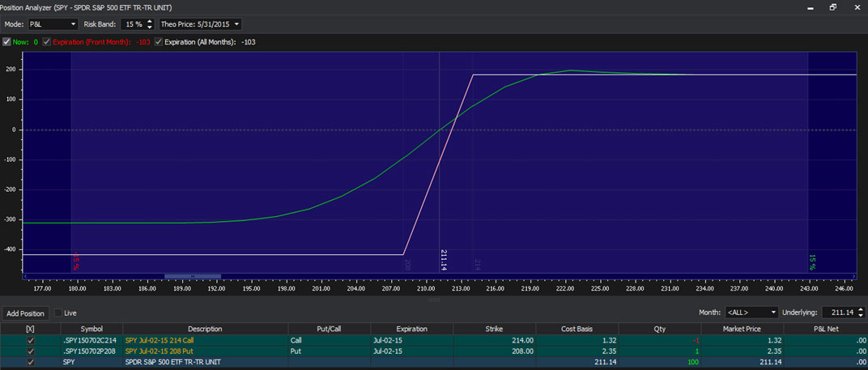Uncheck Expiration (Front Month) checkbox
This screenshot has height=370, width=868.
click(x=46, y=42)
